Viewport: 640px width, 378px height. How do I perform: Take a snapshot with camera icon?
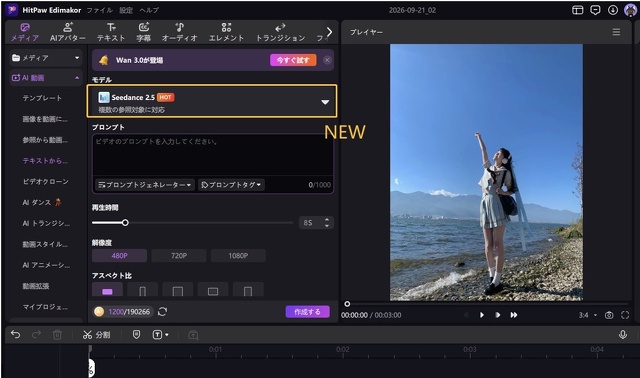(609, 315)
